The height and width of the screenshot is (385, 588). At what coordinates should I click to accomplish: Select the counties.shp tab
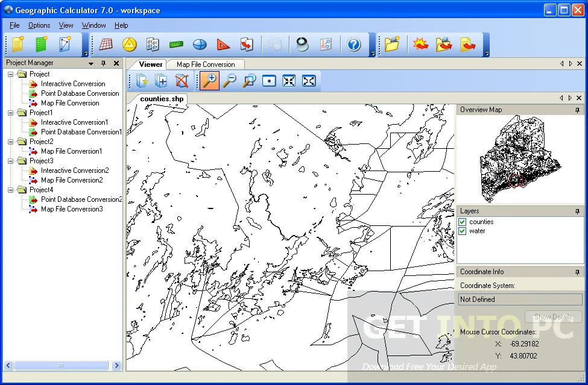coord(162,99)
